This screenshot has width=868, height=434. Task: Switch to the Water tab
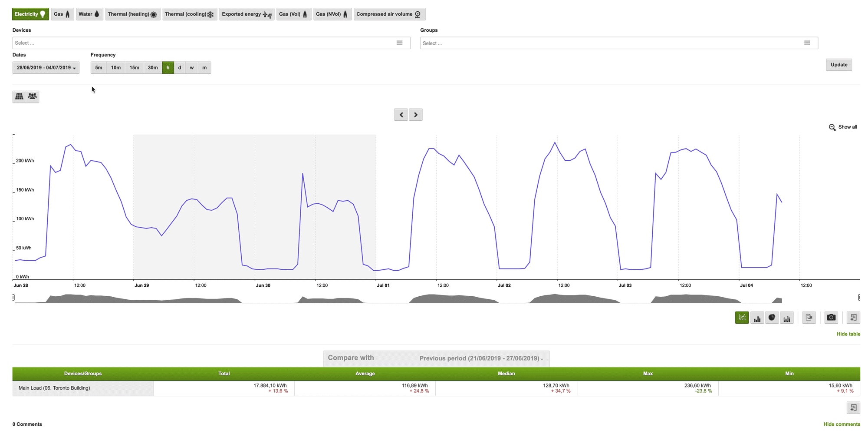tap(89, 14)
